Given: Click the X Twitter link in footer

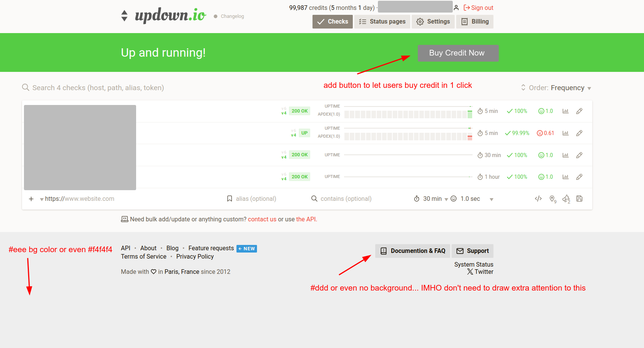Looking at the screenshot, I should (480, 272).
